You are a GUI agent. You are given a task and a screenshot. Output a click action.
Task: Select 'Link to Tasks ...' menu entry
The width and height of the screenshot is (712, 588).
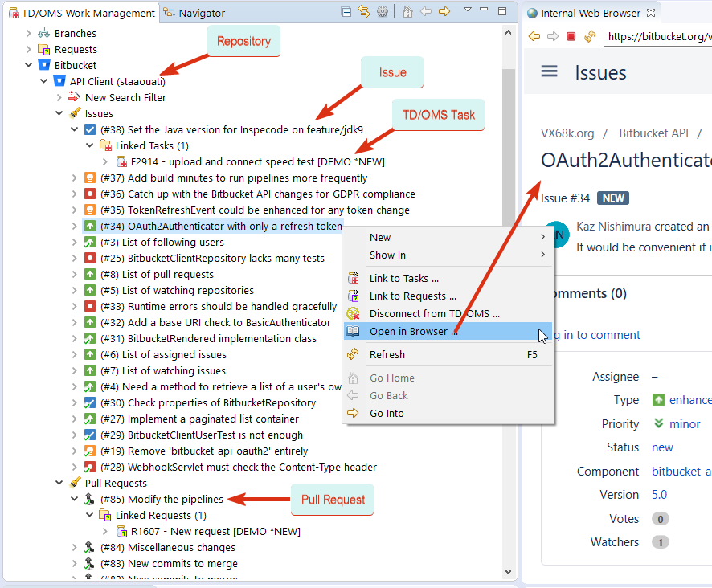coord(403,279)
